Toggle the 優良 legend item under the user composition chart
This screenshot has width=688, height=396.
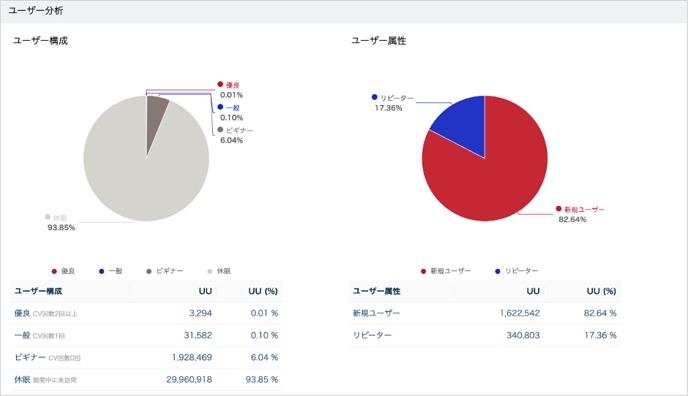click(64, 271)
